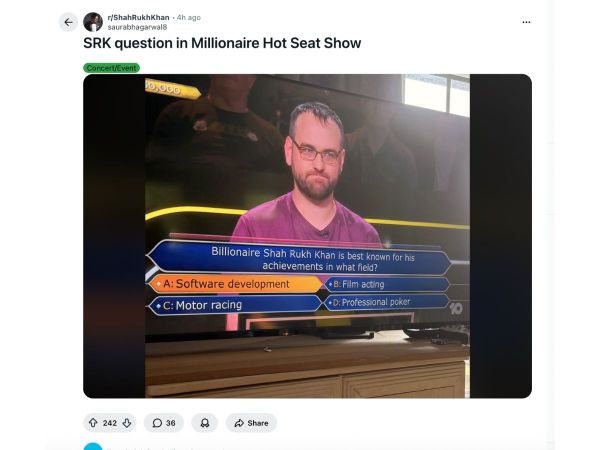Share this post
Screen dimensions: 600x450
251,423
